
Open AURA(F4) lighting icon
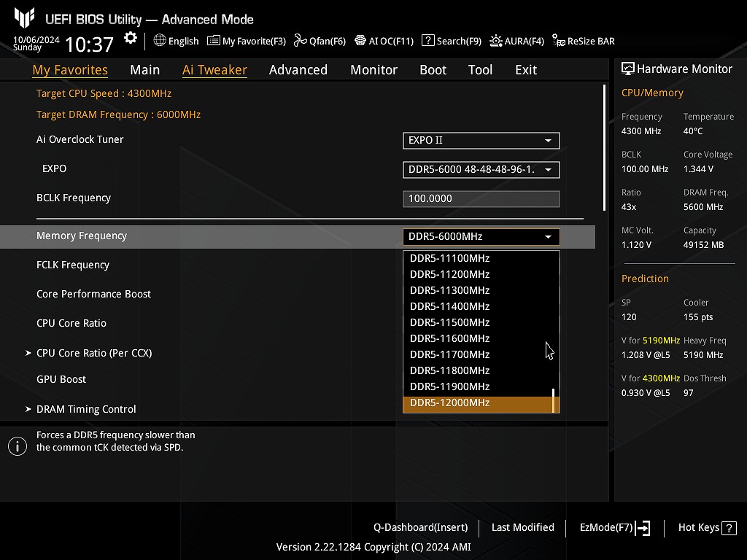tap(495, 41)
